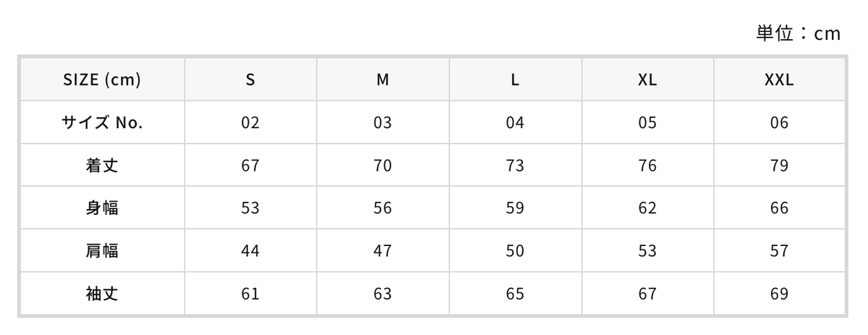Click the 肩幅 value 44 for S
Image resolution: width=868 pixels, height=335 pixels.
tap(250, 251)
